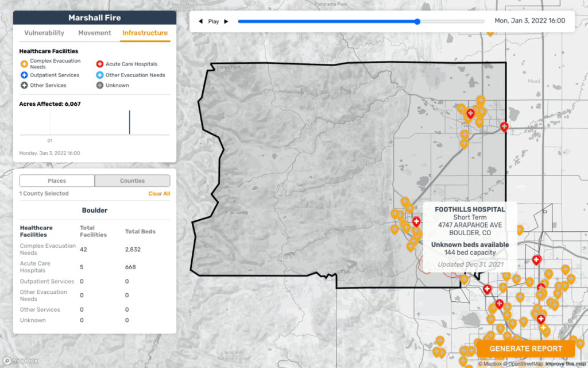Click Clear All to deselect counties

click(x=159, y=194)
